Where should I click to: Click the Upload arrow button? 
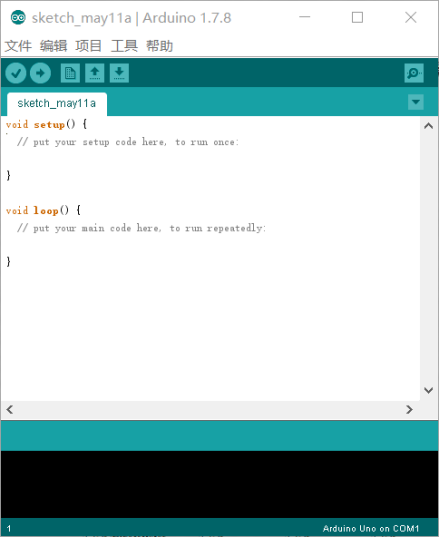point(40,73)
